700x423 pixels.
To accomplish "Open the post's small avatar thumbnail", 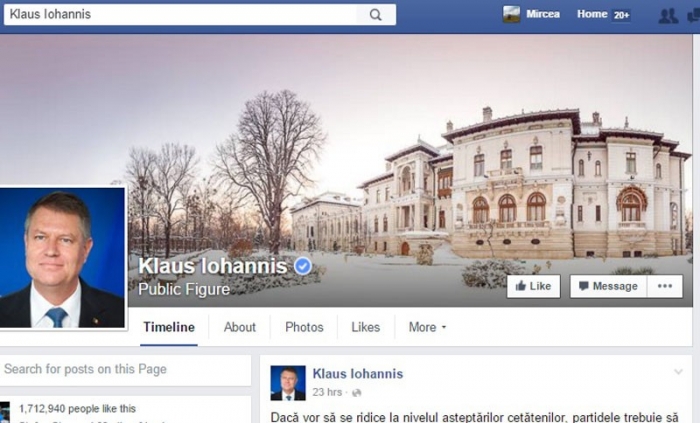I will click(x=288, y=383).
